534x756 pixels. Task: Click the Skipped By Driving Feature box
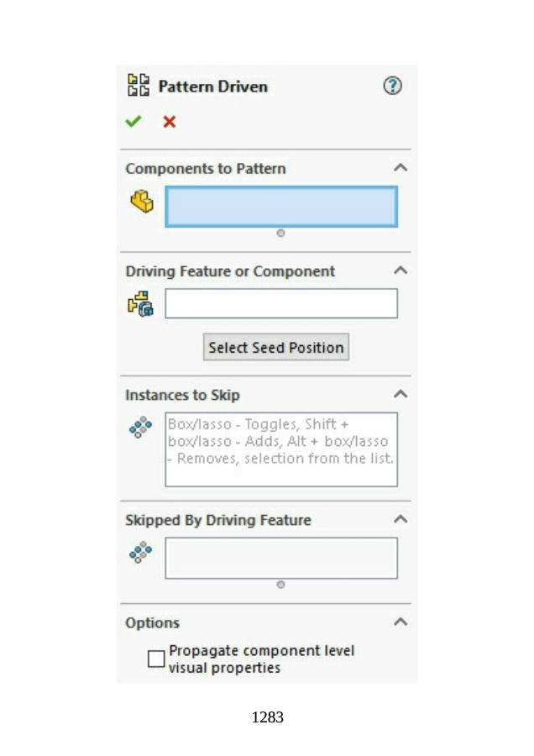281,558
